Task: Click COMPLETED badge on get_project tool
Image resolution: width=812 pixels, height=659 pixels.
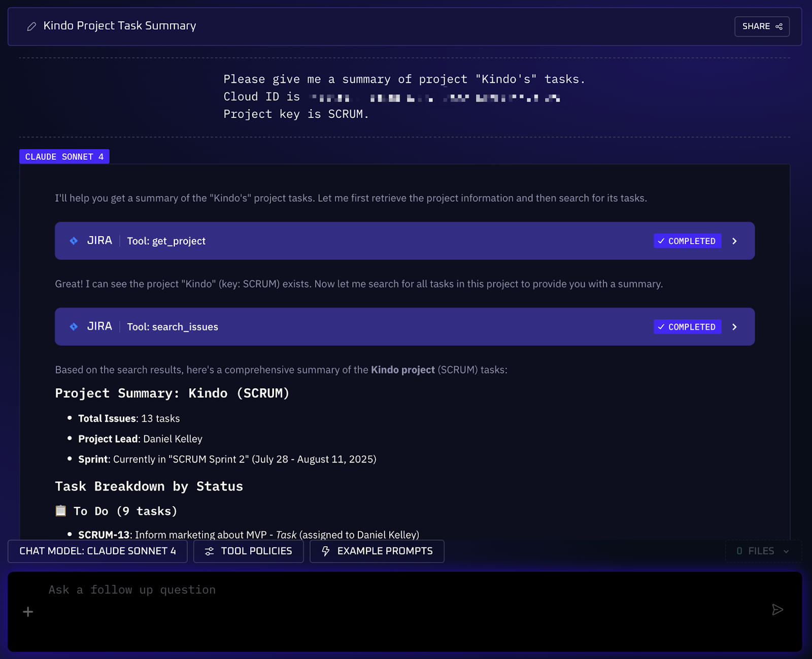Action: (x=687, y=241)
